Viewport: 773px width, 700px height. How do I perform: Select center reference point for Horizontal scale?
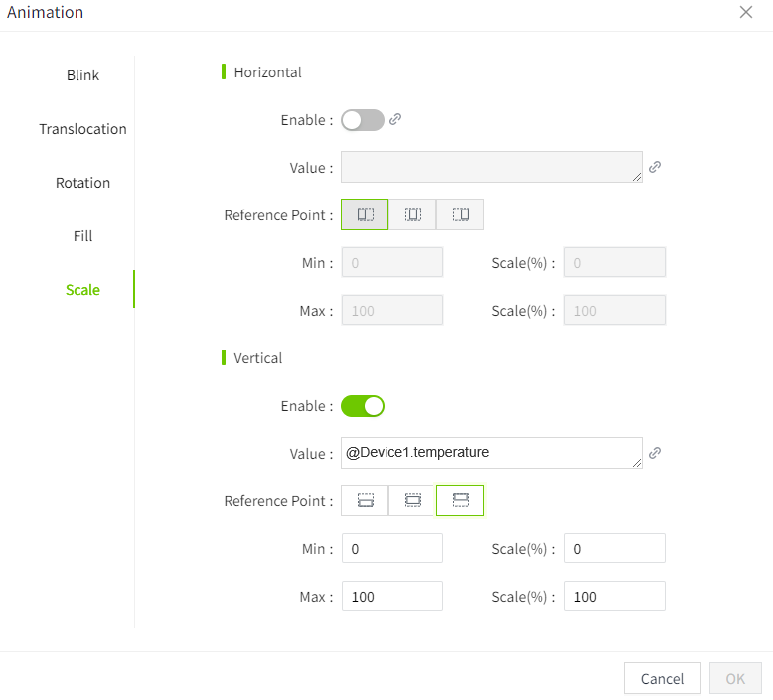pos(412,214)
